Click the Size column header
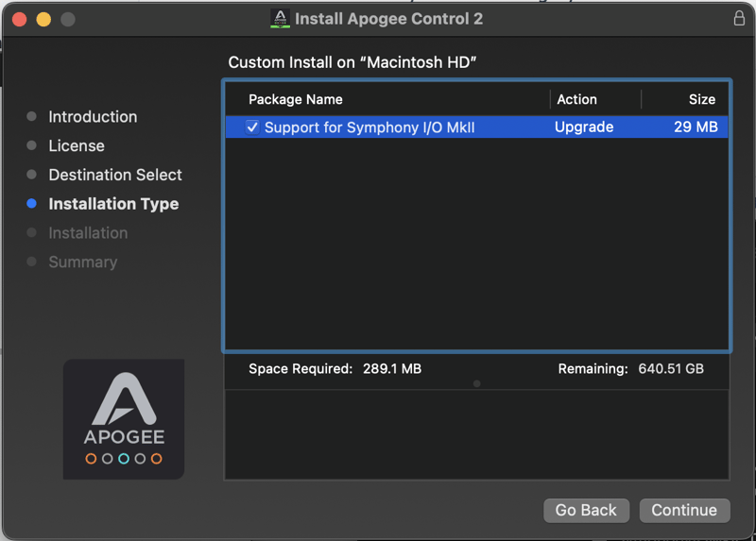The image size is (756, 541). click(x=702, y=99)
